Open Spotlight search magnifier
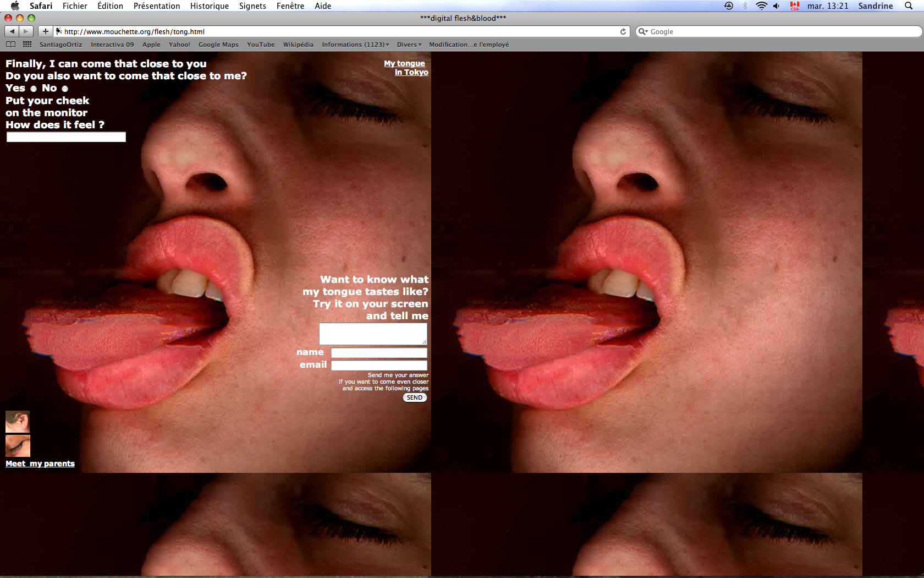This screenshot has height=578, width=924. (x=909, y=6)
